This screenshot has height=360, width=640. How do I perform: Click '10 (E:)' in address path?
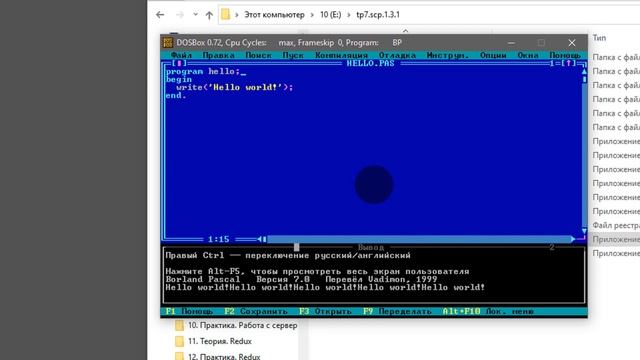click(331, 15)
